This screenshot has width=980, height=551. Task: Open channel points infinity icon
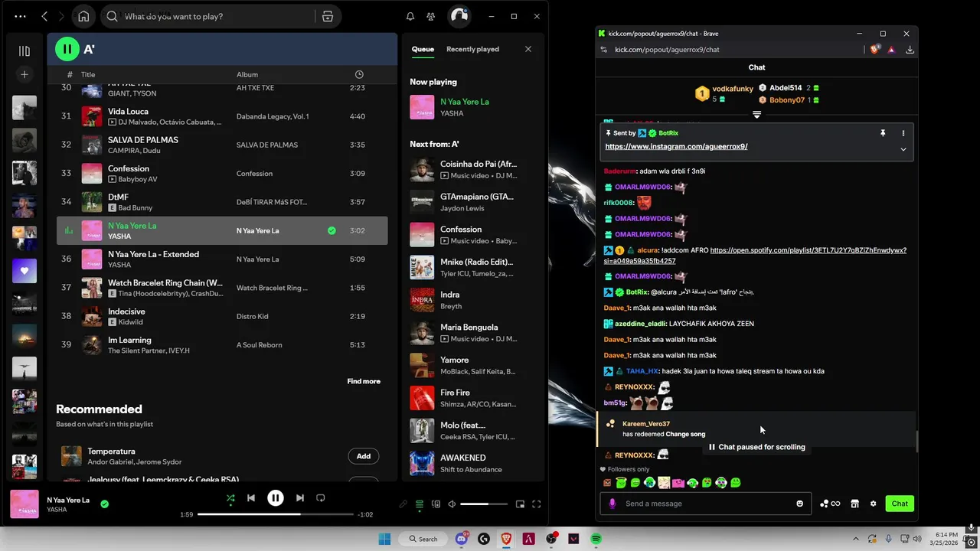(830, 504)
